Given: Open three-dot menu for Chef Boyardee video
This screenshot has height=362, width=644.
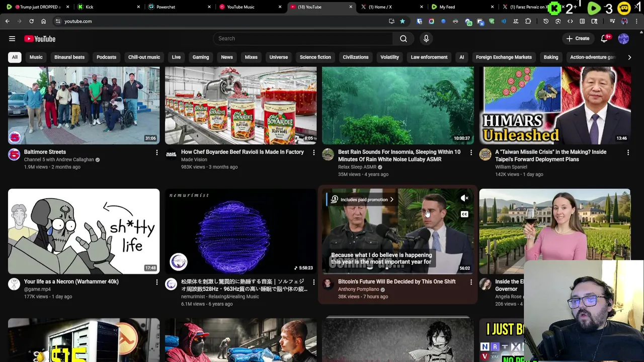Looking at the screenshot, I should pos(313,152).
